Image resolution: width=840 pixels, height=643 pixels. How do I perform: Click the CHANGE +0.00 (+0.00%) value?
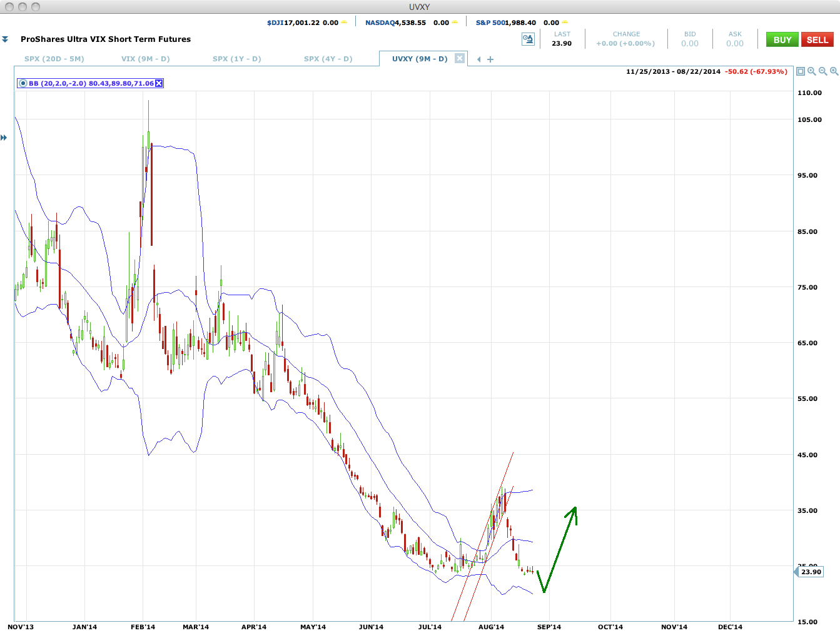tap(625, 44)
